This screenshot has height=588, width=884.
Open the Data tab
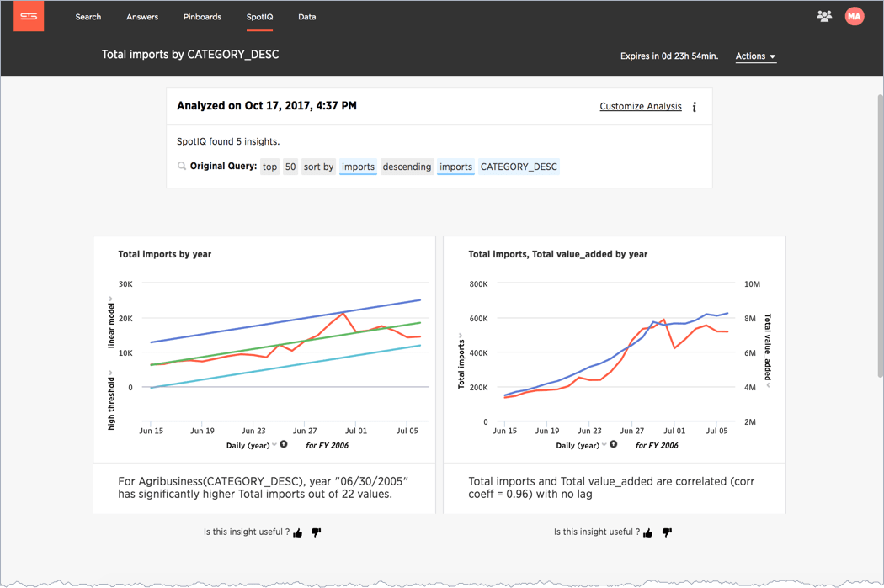(307, 17)
